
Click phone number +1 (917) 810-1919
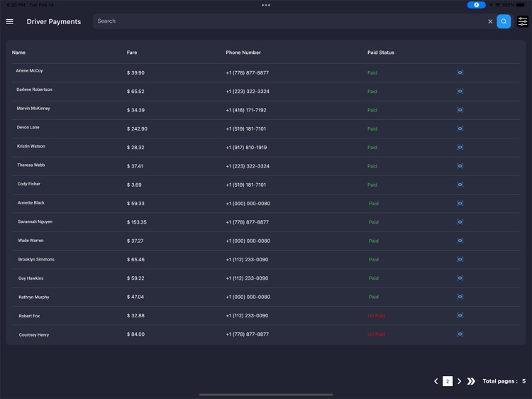[246, 148]
